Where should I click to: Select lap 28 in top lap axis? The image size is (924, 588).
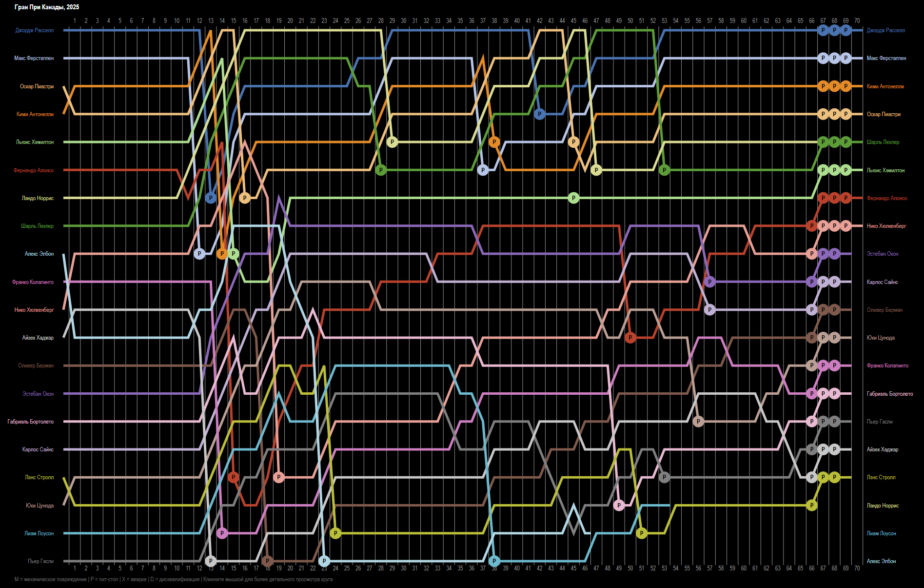pyautogui.click(x=381, y=21)
